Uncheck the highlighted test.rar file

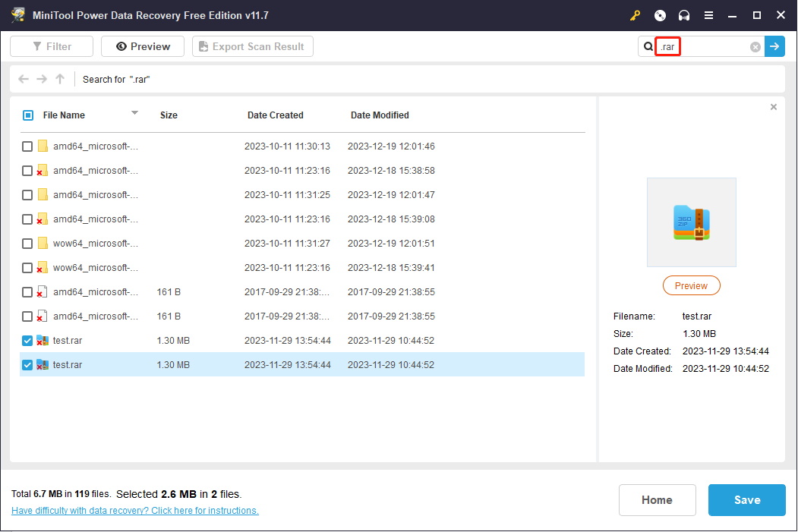click(28, 365)
